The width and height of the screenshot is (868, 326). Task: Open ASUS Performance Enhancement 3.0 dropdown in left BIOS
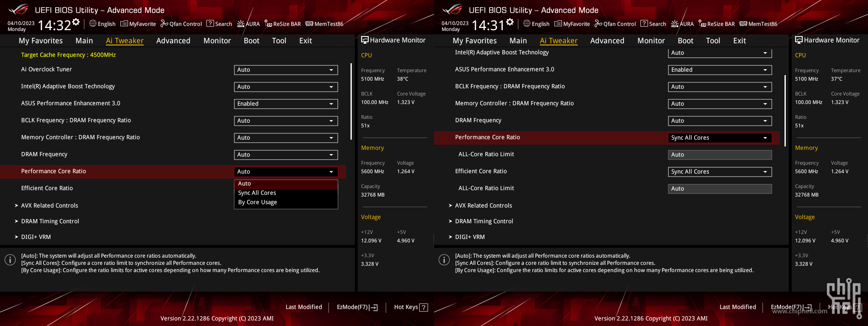click(286, 104)
